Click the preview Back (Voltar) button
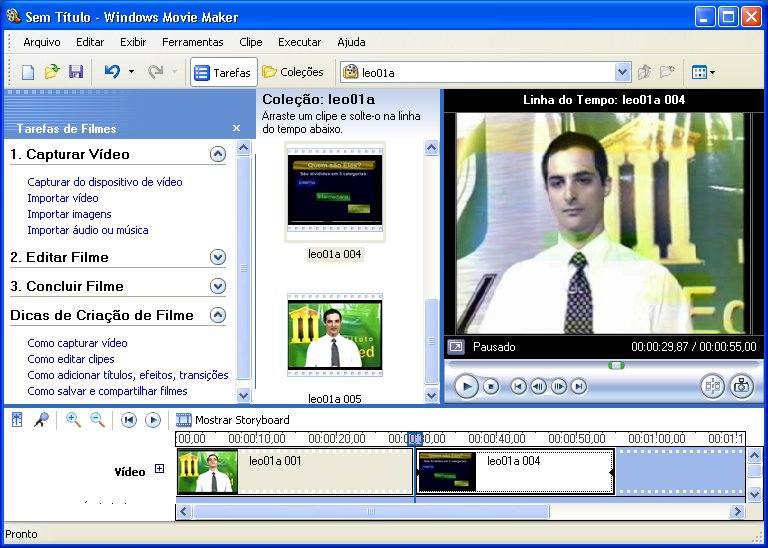This screenshot has height=548, width=768. 518,387
